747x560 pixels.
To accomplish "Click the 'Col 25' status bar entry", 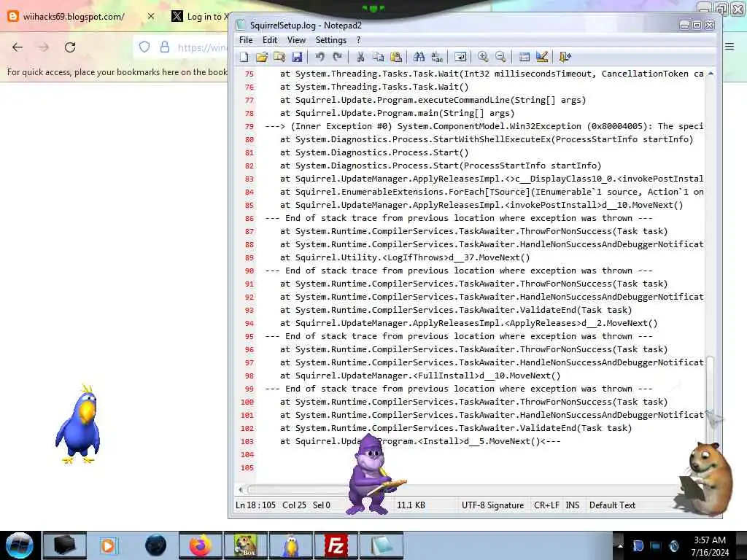I will [x=294, y=505].
